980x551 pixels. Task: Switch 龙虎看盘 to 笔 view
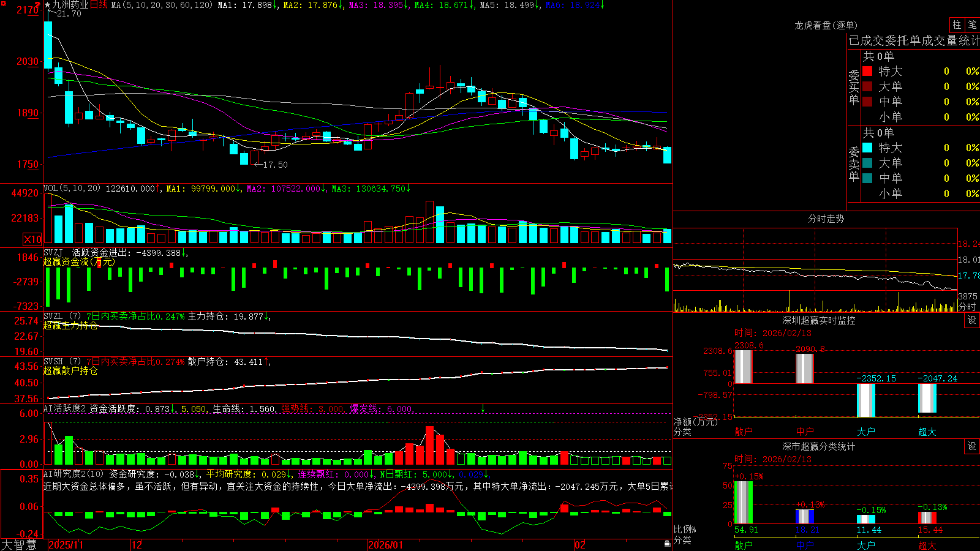tap(972, 24)
